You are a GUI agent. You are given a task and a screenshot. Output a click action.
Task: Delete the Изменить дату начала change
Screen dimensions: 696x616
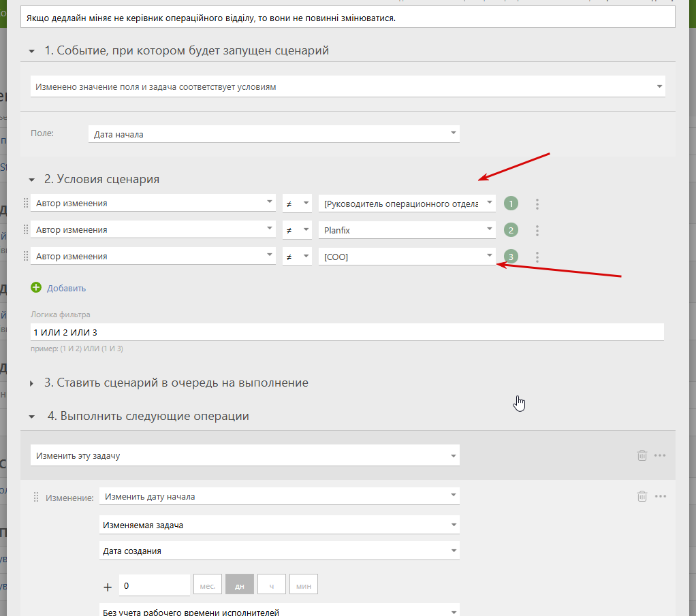pyautogui.click(x=642, y=496)
